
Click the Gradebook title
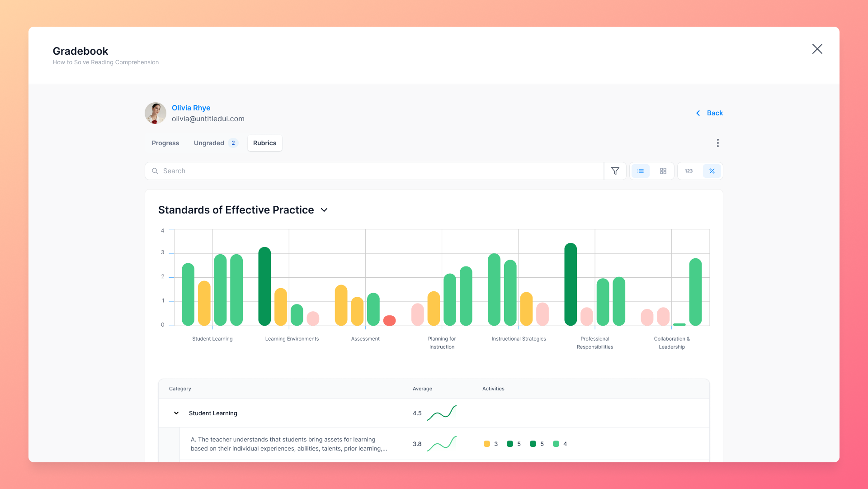pyautogui.click(x=80, y=51)
